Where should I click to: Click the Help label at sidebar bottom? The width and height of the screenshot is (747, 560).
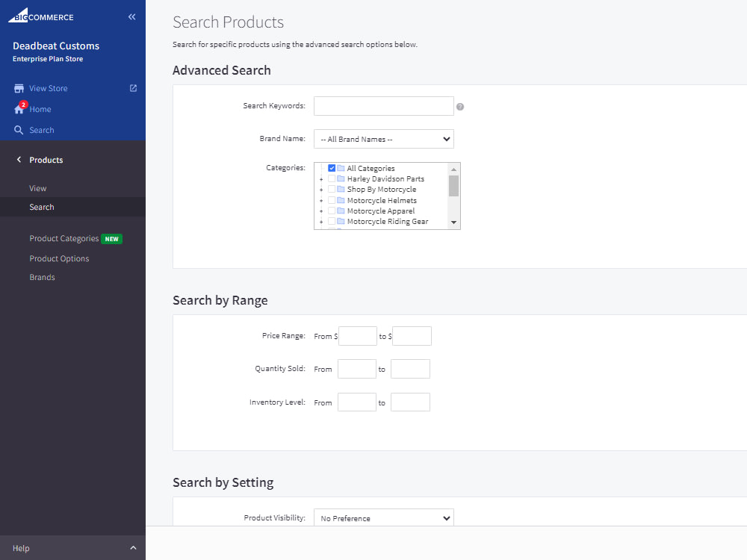point(21,548)
